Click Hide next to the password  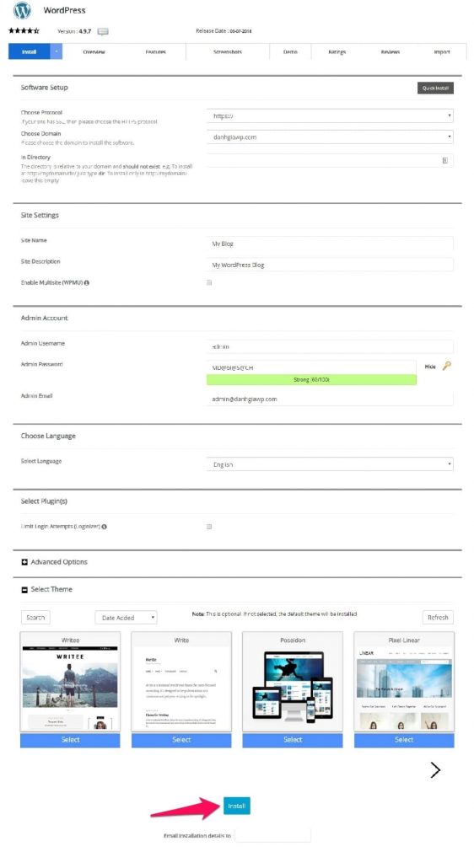coord(430,367)
